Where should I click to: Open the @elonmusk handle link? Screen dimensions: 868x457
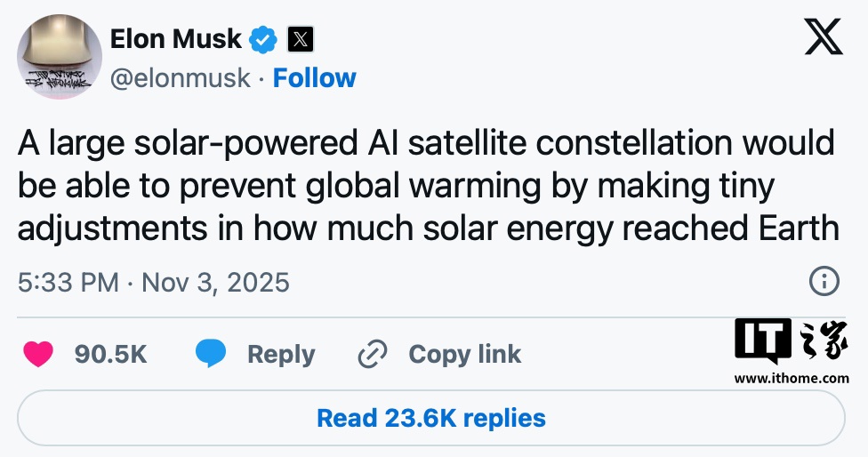[180, 78]
